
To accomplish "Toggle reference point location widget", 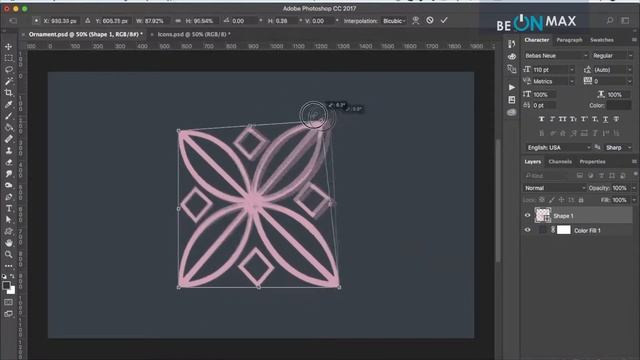I will (36, 20).
